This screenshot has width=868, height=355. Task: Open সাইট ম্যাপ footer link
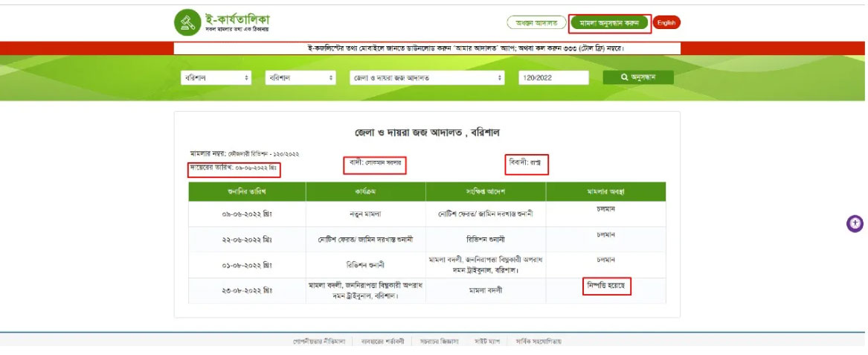point(488,342)
